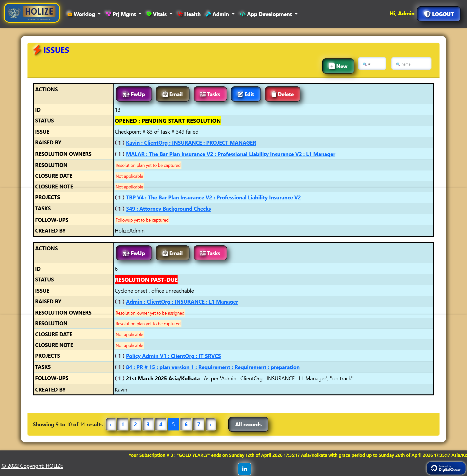Expand the Prj Mgmt dropdown menu
The image size is (467, 476).
(124, 14)
